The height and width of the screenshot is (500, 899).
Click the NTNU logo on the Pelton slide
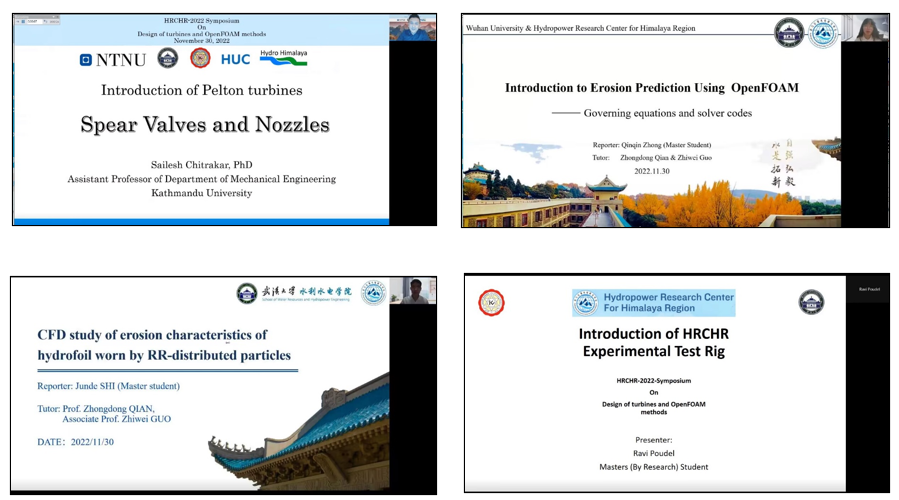114,60
